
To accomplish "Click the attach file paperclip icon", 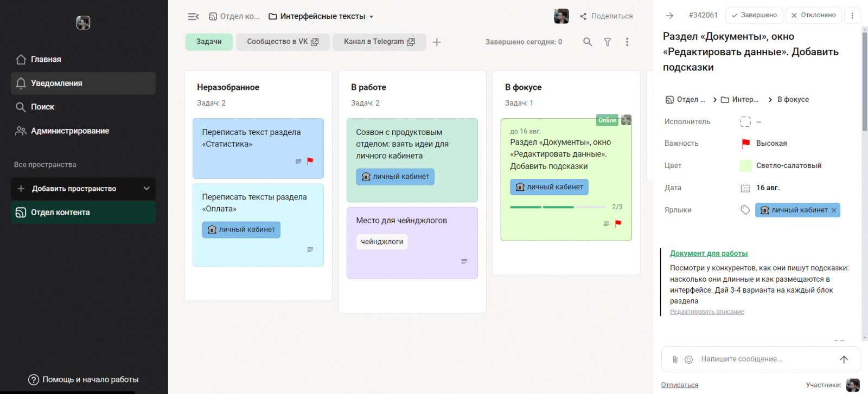I will [x=675, y=359].
